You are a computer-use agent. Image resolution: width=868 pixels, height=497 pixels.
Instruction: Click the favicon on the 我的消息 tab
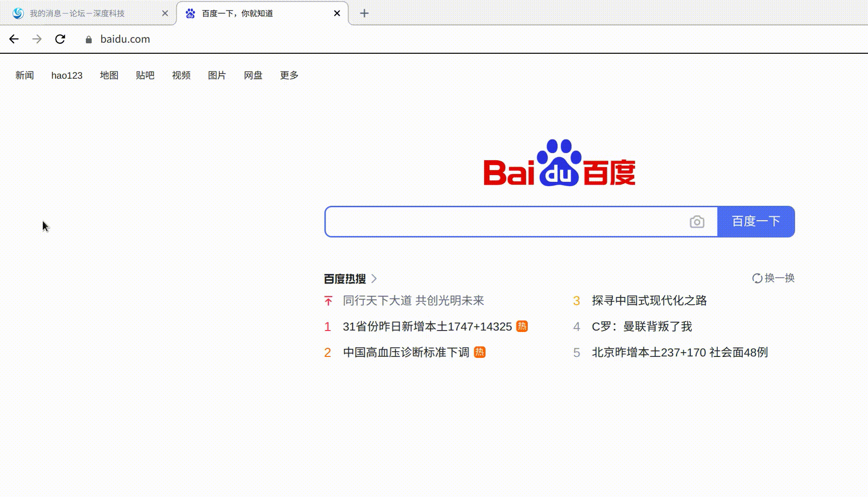pyautogui.click(x=17, y=13)
